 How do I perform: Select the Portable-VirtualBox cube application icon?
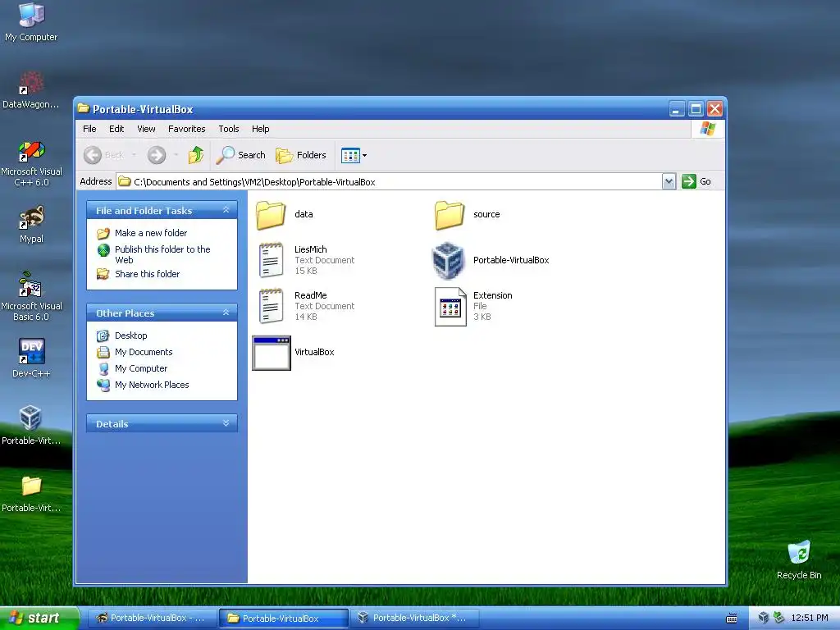coord(449,260)
